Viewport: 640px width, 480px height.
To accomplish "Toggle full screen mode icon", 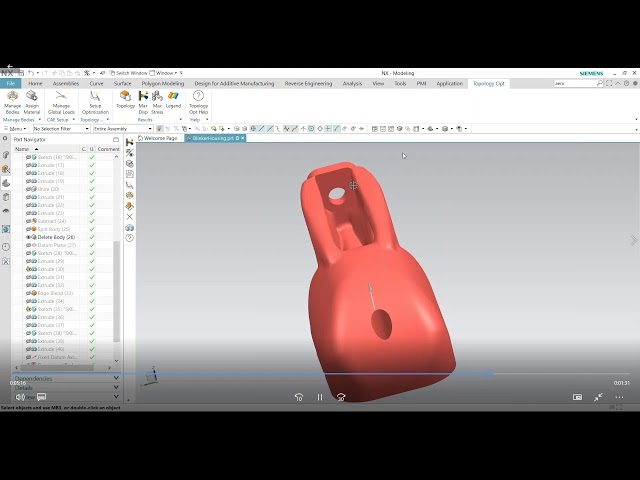I will click(x=609, y=83).
